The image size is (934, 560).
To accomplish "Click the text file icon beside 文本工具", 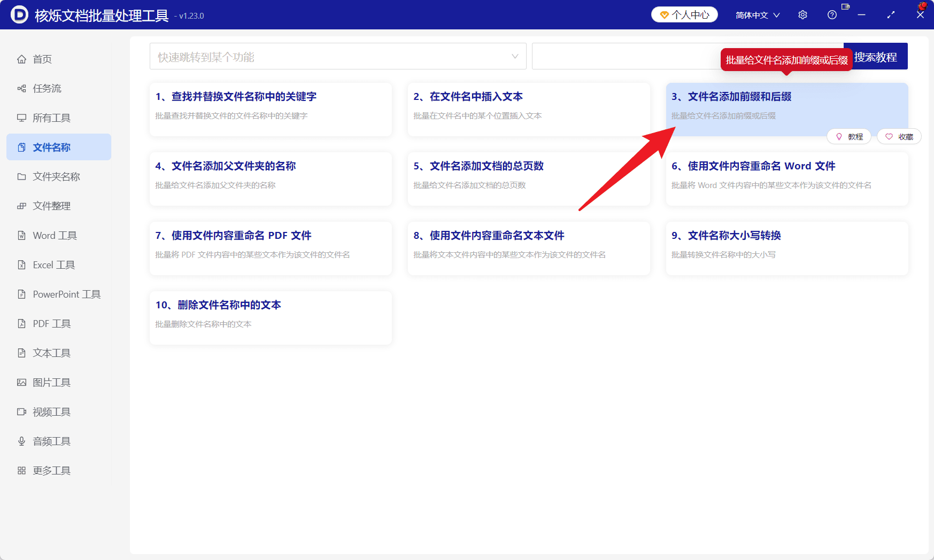I will click(21, 353).
